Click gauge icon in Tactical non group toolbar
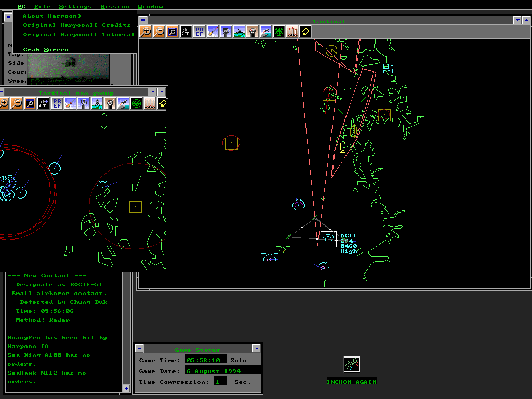The height and width of the screenshot is (399, 532). coord(110,103)
